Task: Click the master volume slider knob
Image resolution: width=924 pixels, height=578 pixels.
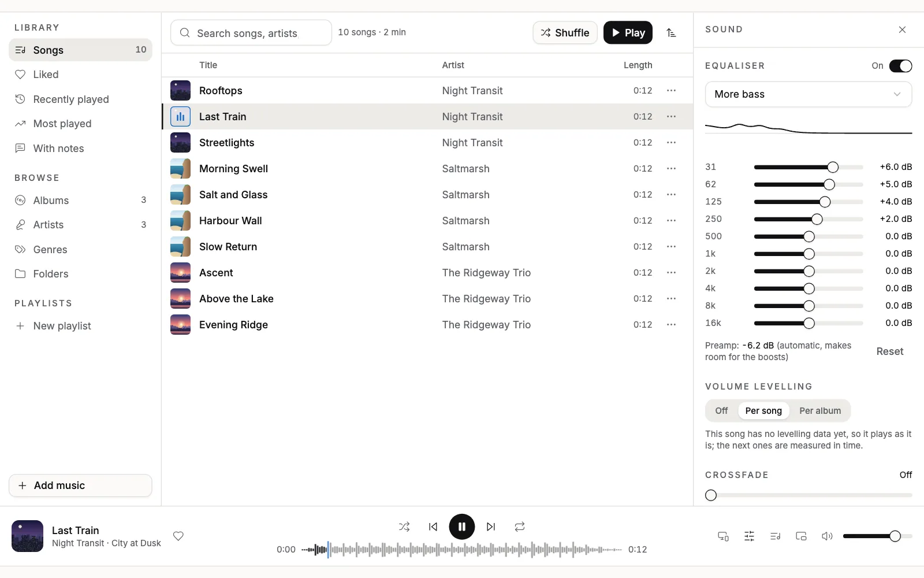Action: tap(895, 536)
